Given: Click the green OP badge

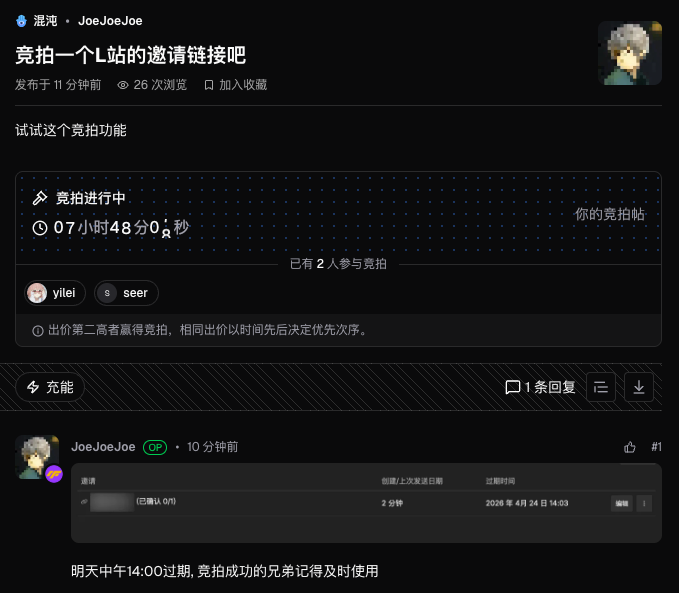Looking at the screenshot, I should point(155,447).
